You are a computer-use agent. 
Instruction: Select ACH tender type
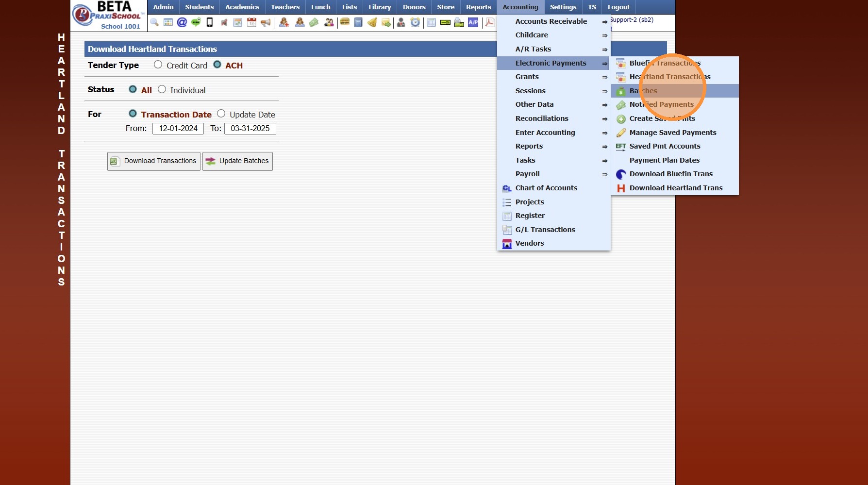[x=217, y=65]
